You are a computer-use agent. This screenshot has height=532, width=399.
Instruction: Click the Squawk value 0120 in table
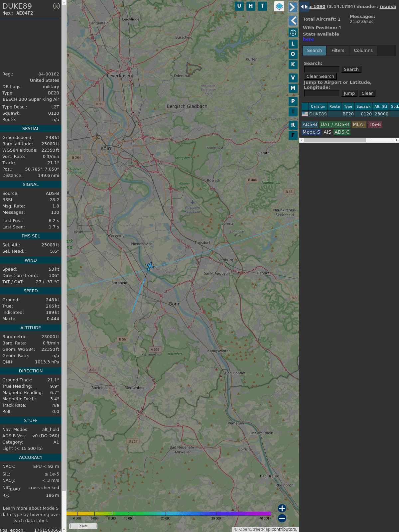(366, 114)
